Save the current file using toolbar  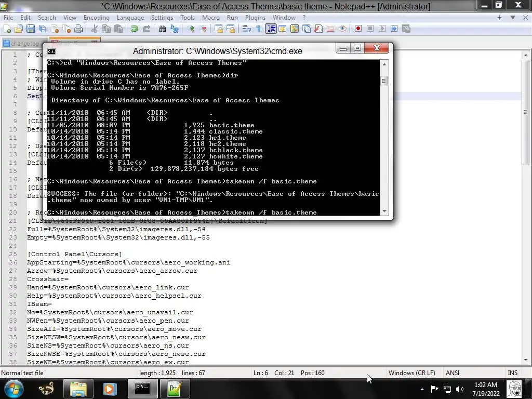(x=31, y=29)
